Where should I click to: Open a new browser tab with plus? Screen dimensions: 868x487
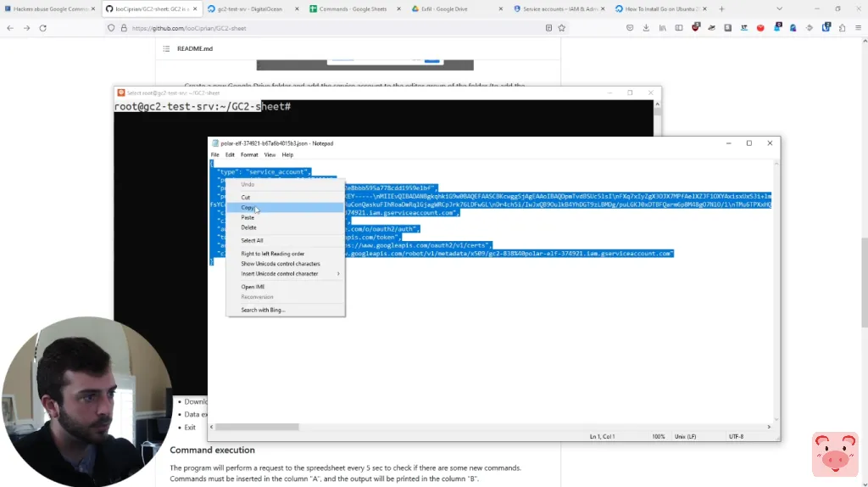pos(721,8)
